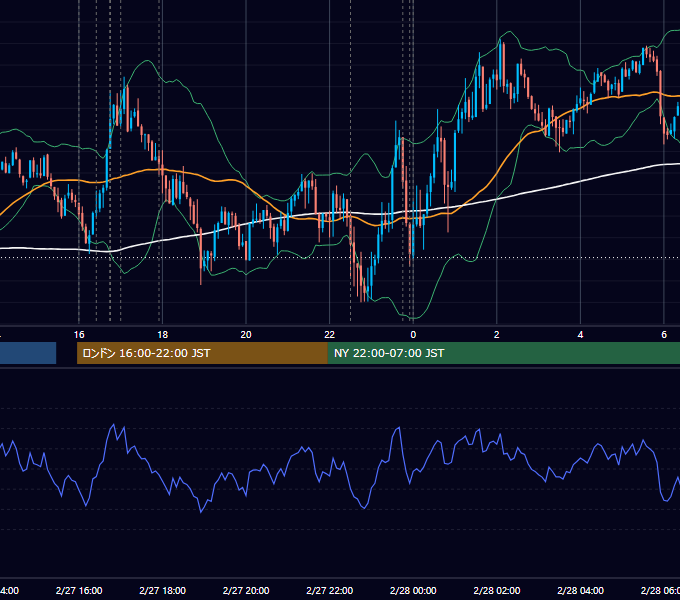This screenshot has width=680, height=600.
Task: Click the 4 hour label on the price chart axis
Action: [580, 335]
